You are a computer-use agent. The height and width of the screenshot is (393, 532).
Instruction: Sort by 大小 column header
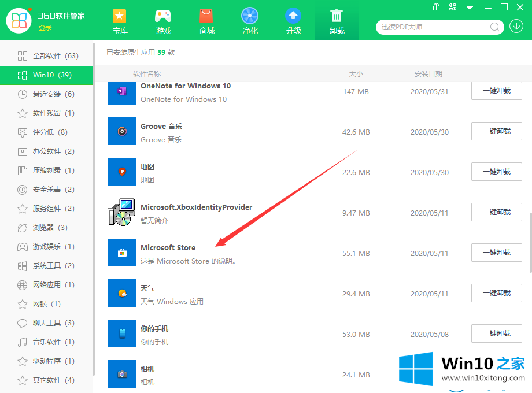[x=356, y=73]
